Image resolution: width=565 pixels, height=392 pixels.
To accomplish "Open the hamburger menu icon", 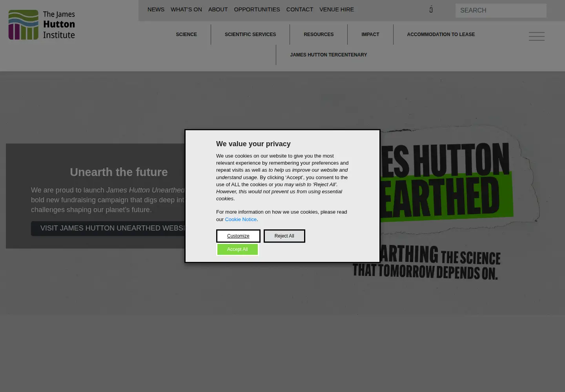I will tap(536, 36).
